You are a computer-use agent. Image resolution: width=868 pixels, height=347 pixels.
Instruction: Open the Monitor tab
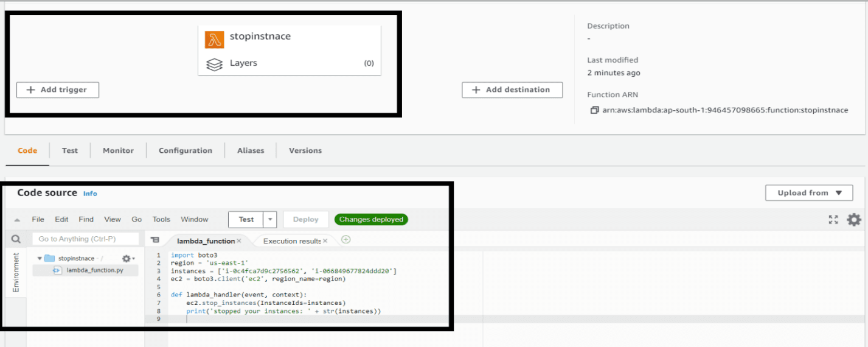[118, 150]
